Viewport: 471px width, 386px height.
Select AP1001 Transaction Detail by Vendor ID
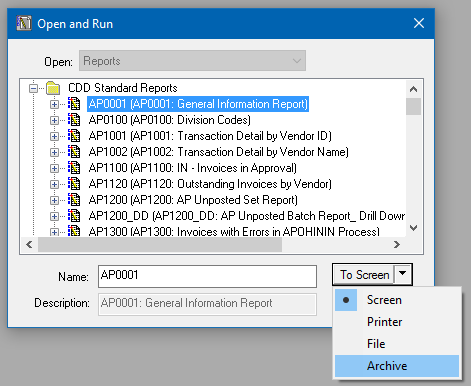210,136
